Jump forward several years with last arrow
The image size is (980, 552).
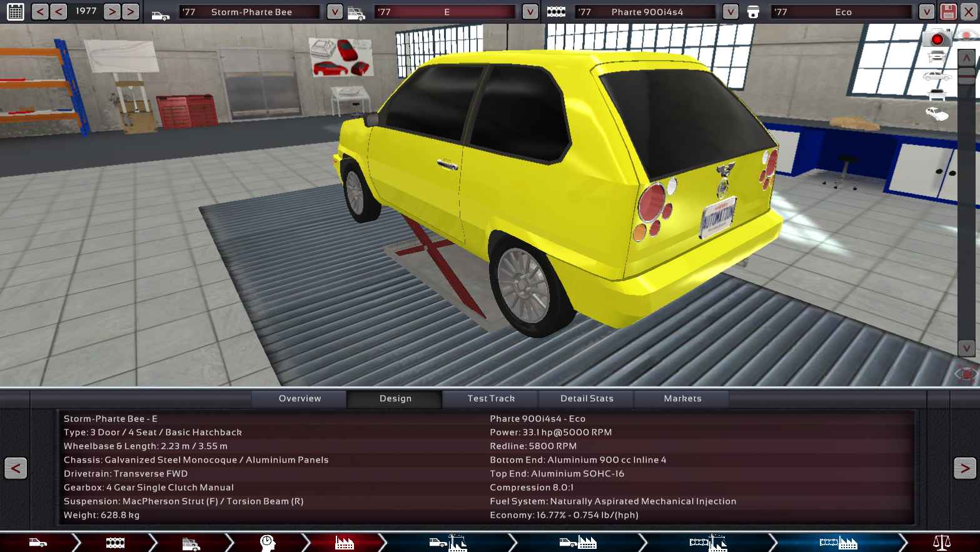pyautogui.click(x=130, y=11)
